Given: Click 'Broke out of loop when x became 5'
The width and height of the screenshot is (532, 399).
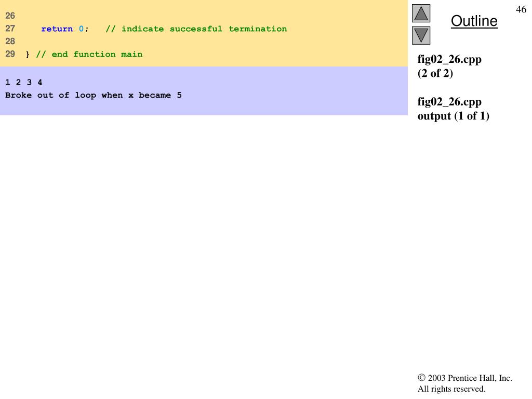Looking at the screenshot, I should [x=94, y=96].
